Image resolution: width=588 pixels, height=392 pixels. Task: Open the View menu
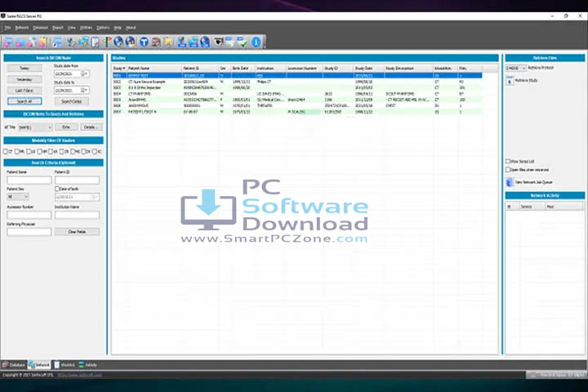[x=71, y=28]
